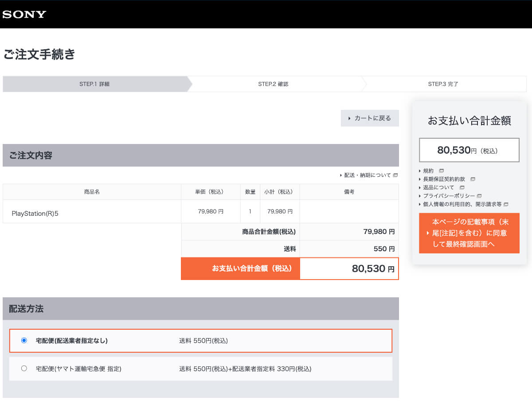Screen dimensions: 532x401
Task: Click product name PlayStation(R)5
Action: [x=35, y=214]
